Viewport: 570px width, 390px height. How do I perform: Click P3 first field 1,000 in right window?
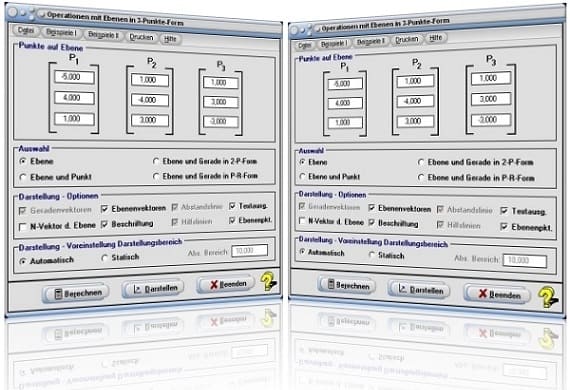491,78
